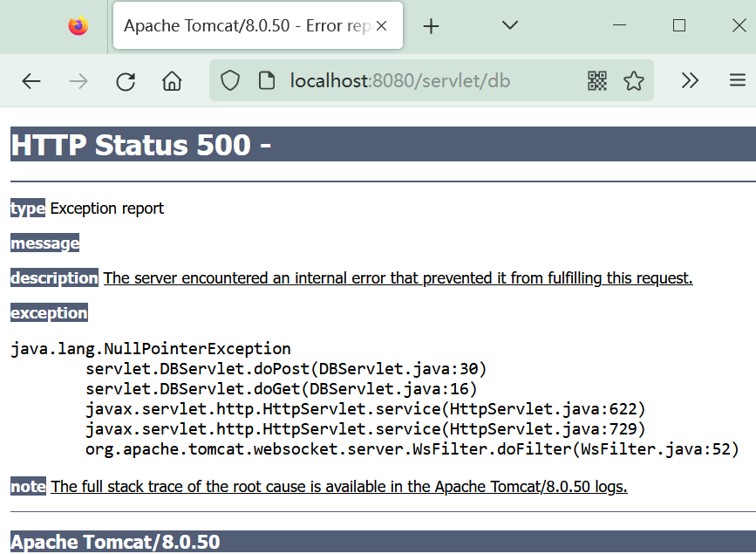Click the Firefox logo icon
Screen dimensions: 756x554
pos(78,25)
